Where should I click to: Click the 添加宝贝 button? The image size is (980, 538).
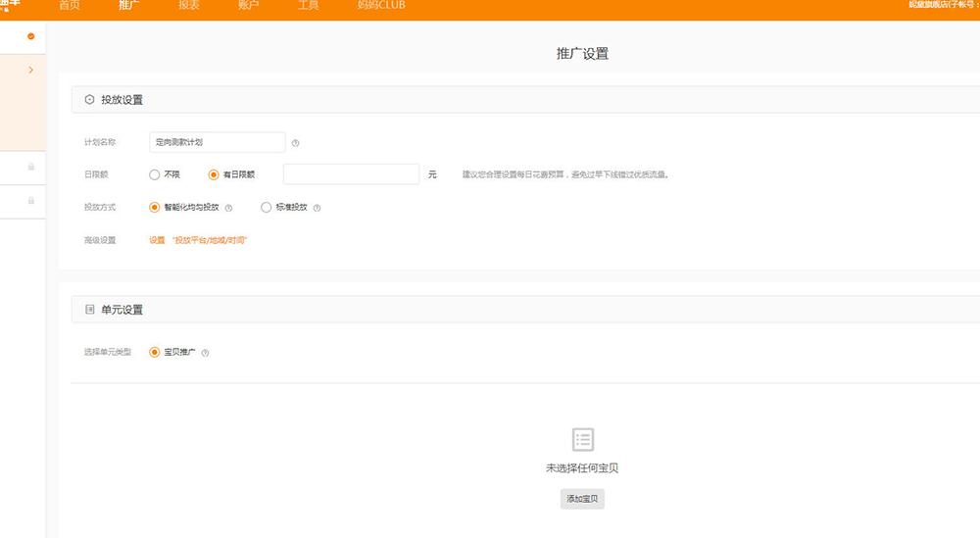pos(582,499)
